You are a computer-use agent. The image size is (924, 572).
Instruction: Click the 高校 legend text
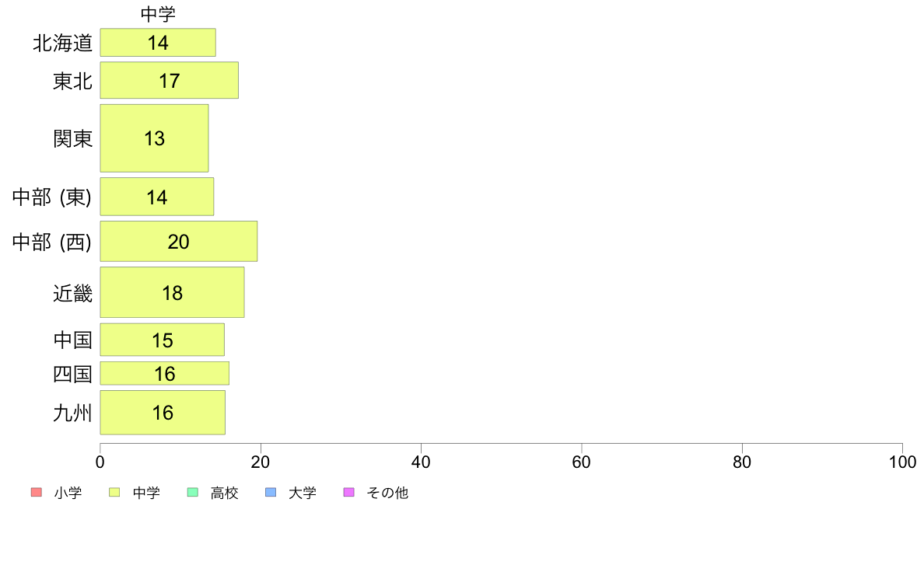pos(225,493)
